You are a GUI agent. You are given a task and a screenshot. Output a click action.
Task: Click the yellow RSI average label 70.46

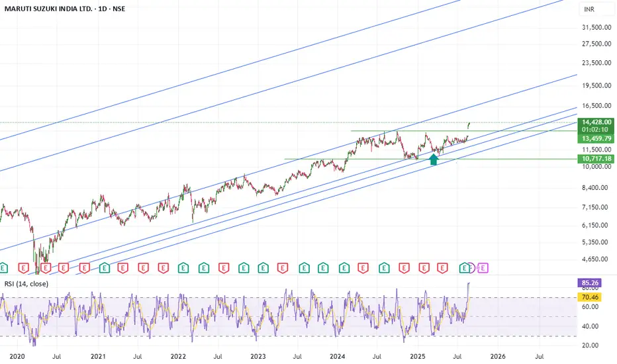pyautogui.click(x=589, y=297)
